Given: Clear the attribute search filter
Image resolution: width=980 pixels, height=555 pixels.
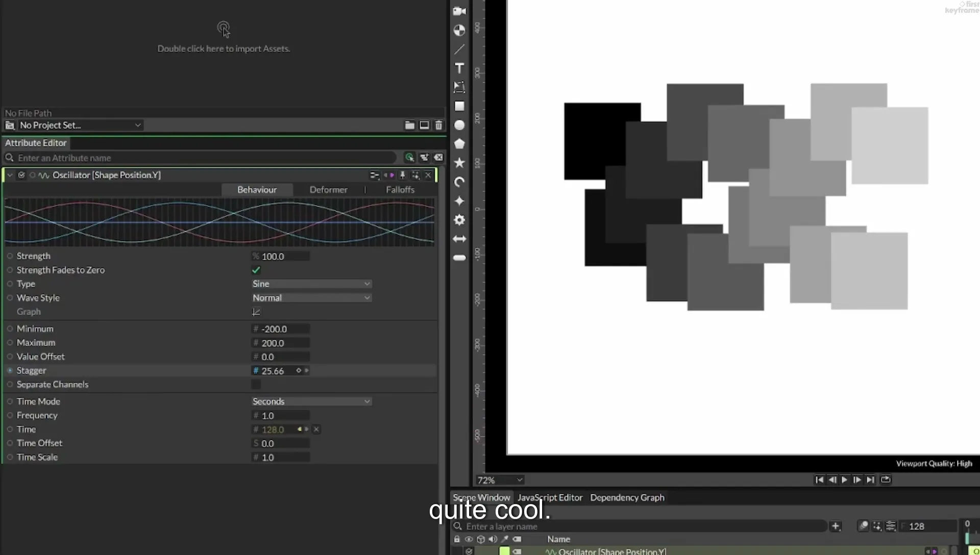Looking at the screenshot, I should tap(438, 158).
